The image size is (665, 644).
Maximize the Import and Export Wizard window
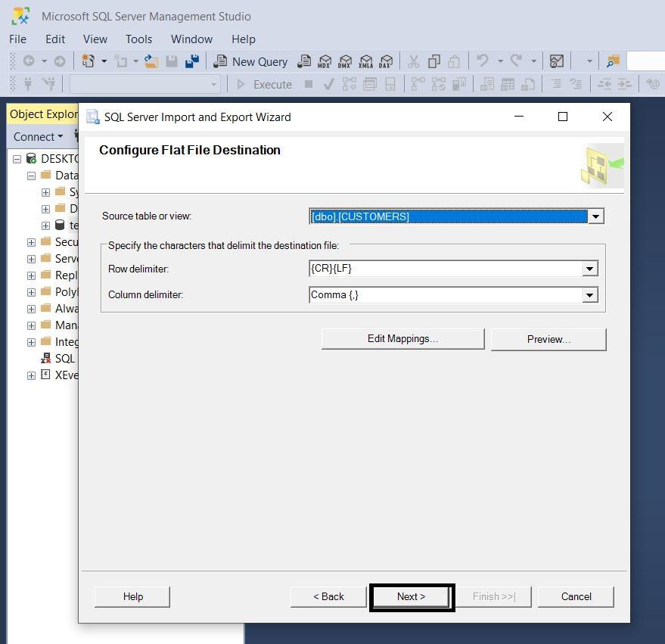point(562,117)
